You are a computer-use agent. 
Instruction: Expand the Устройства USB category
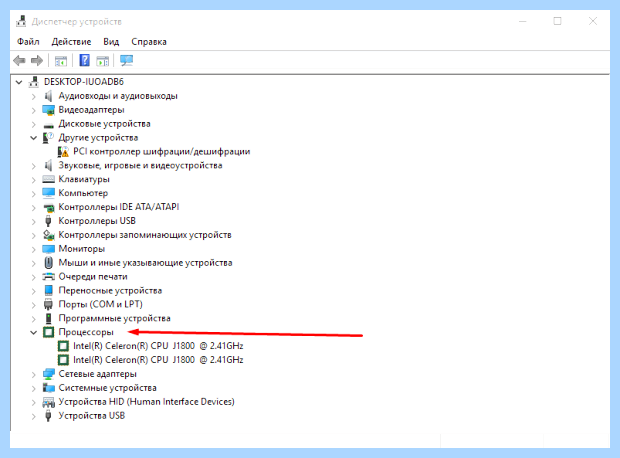point(34,416)
